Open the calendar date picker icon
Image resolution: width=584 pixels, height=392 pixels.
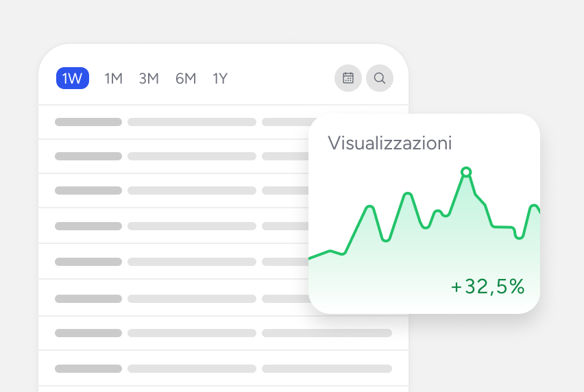point(348,78)
